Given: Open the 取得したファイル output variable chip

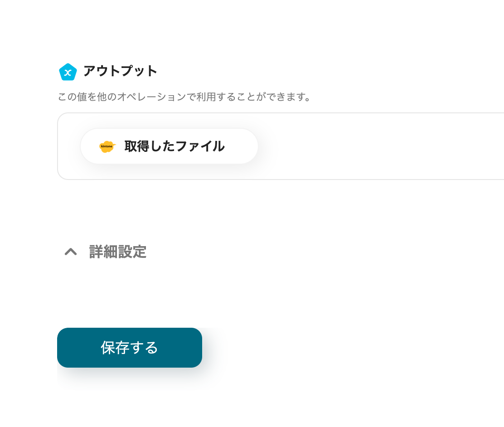Looking at the screenshot, I should click(169, 146).
